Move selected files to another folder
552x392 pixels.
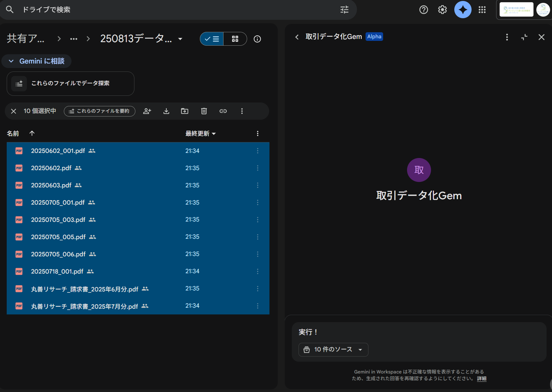185,111
